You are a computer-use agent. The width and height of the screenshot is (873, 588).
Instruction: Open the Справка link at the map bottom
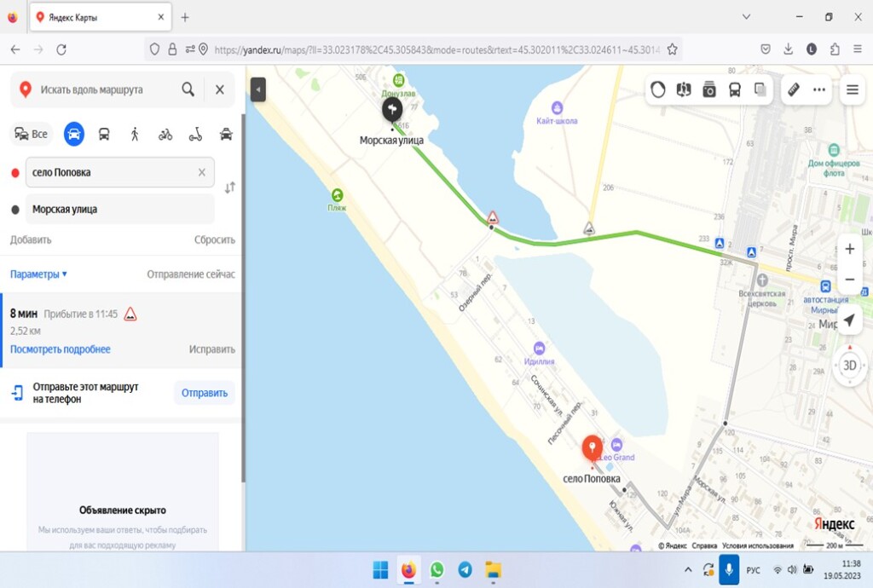pyautogui.click(x=704, y=545)
